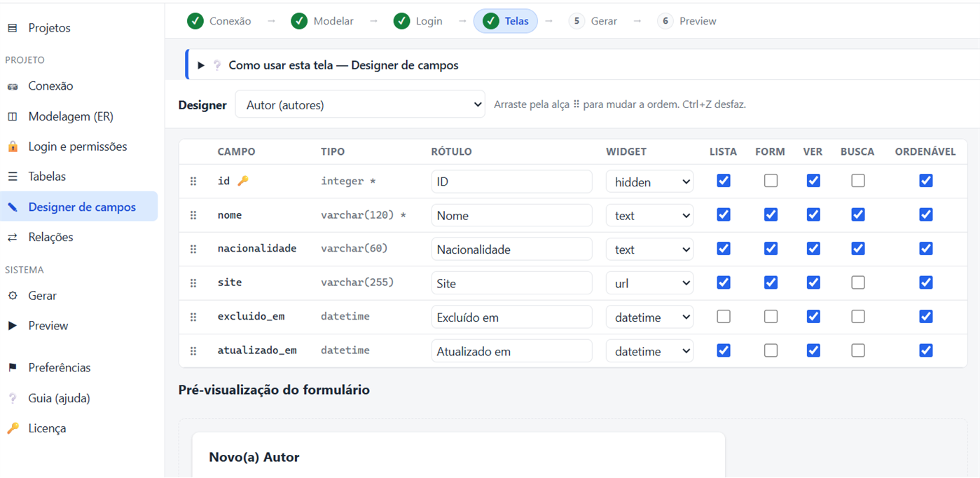Click the Projetos sidebar icon
The width and height of the screenshot is (980, 478).
(x=12, y=28)
